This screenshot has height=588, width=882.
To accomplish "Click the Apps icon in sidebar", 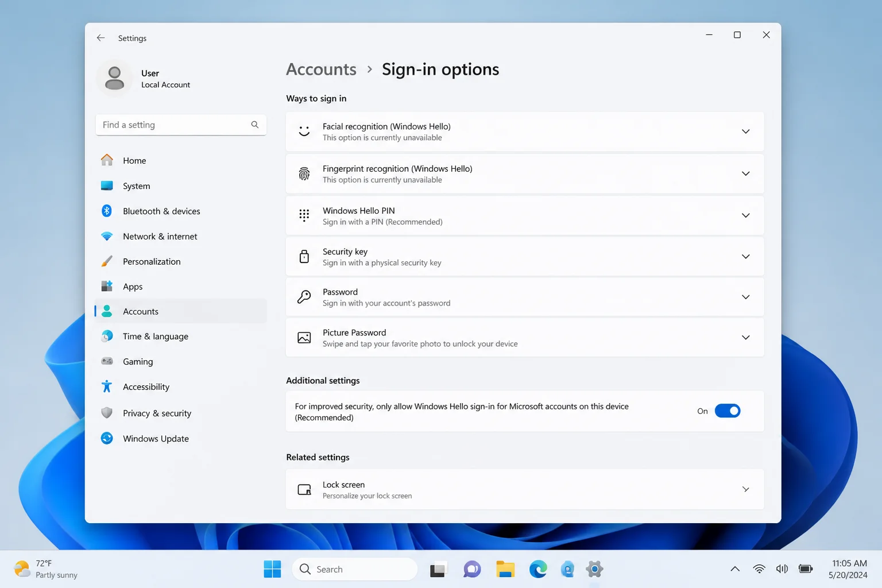I will click(x=107, y=286).
